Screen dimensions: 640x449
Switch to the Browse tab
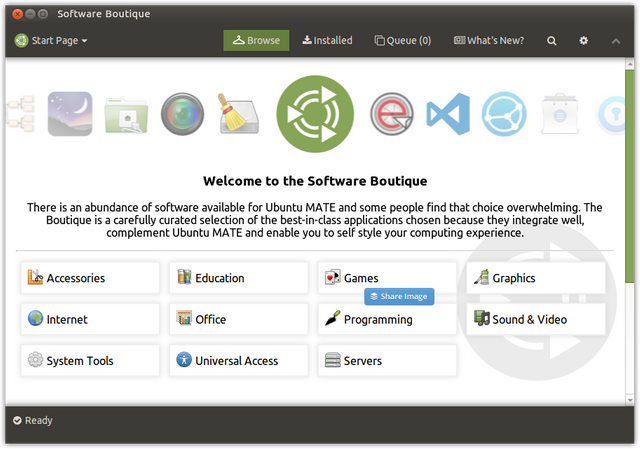[x=256, y=40]
